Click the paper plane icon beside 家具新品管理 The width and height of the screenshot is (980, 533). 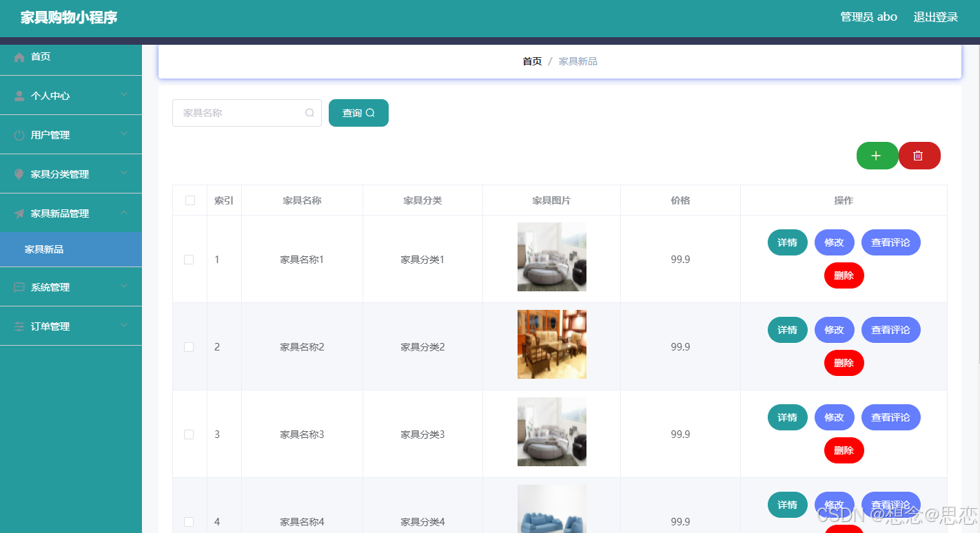(x=19, y=214)
